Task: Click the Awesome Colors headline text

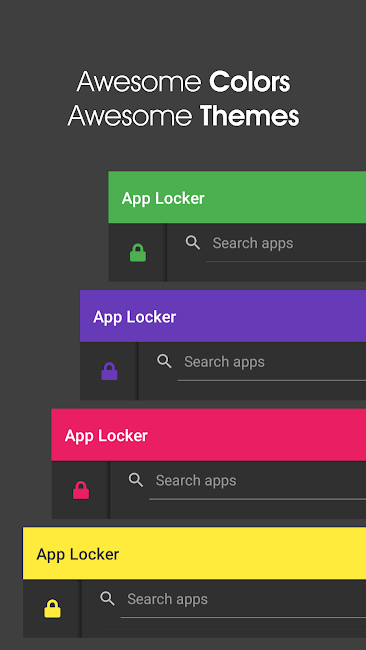Action: coord(184,82)
